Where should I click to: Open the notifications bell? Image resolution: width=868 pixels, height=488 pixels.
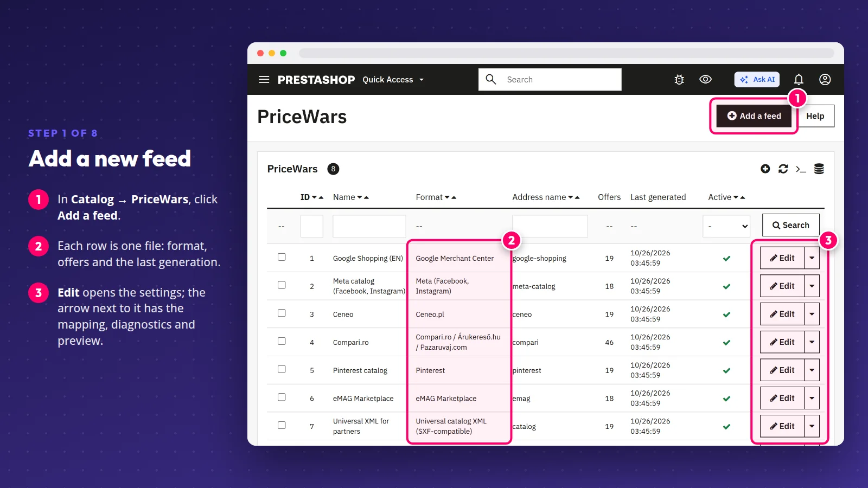tap(799, 80)
